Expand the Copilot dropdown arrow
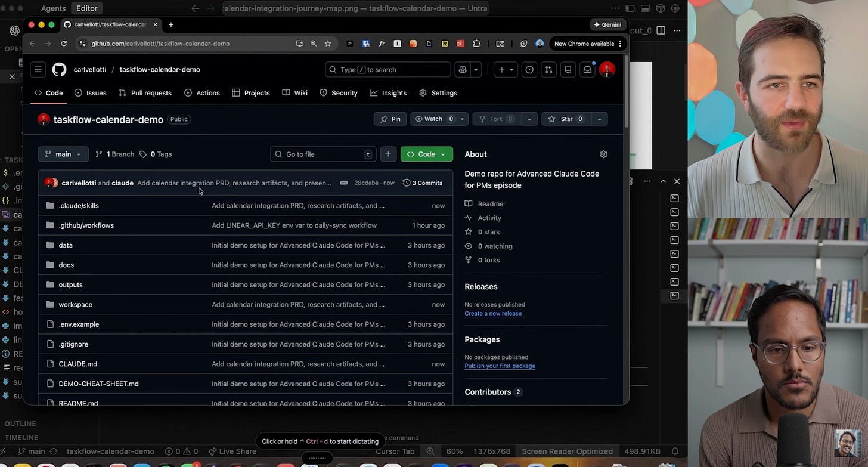Screen dimensions: 868x467 pyautogui.click(x=476, y=70)
